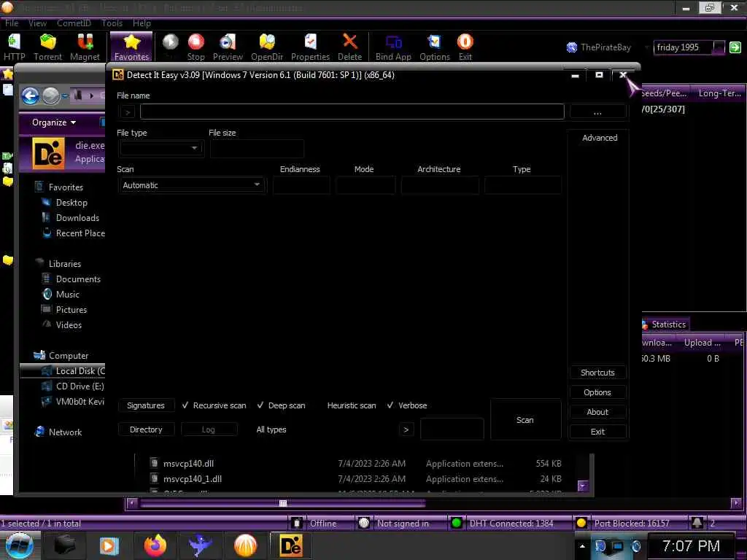Click the Signatures button
Screen dimensions: 747x560
(146, 405)
